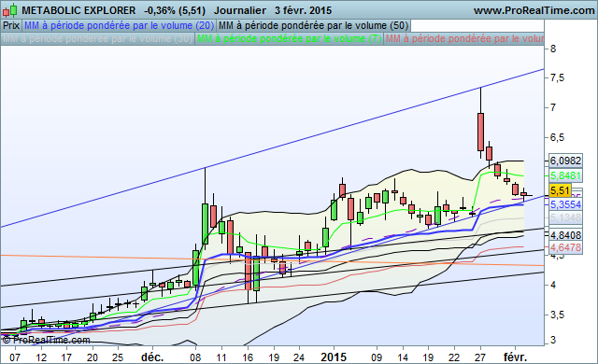Image resolution: width=598 pixels, height=364 pixels.
Task: Click the ProRealTime.com copyright watermark
Action: [x=46, y=340]
